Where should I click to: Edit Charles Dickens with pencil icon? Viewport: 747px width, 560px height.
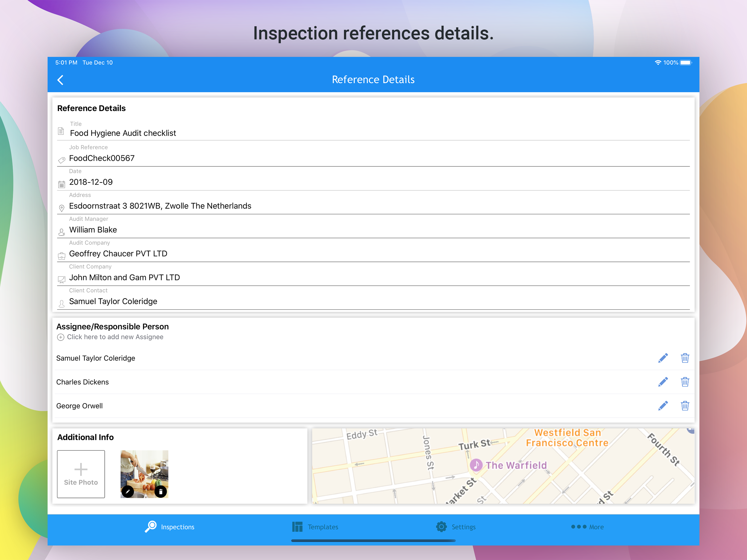pyautogui.click(x=663, y=382)
